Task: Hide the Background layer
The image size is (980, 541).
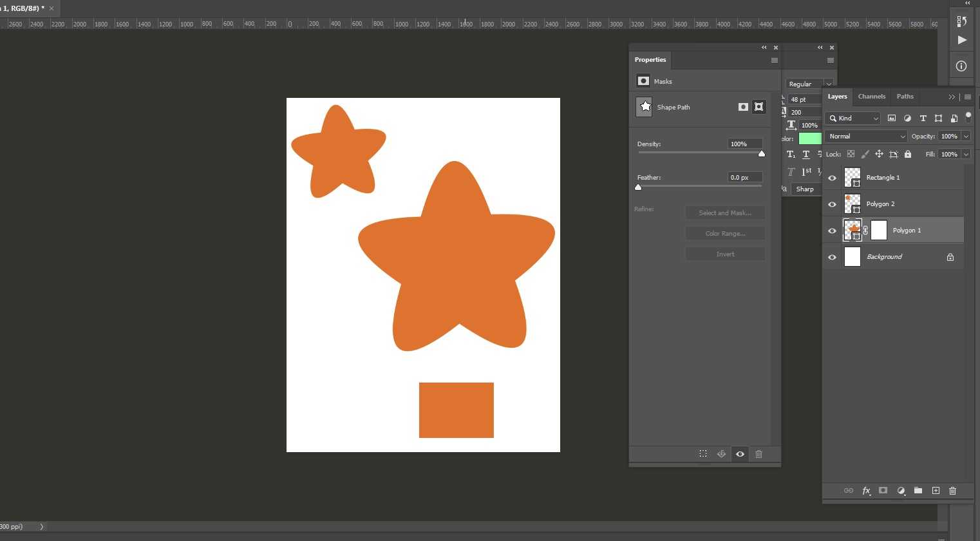Action: tap(832, 257)
